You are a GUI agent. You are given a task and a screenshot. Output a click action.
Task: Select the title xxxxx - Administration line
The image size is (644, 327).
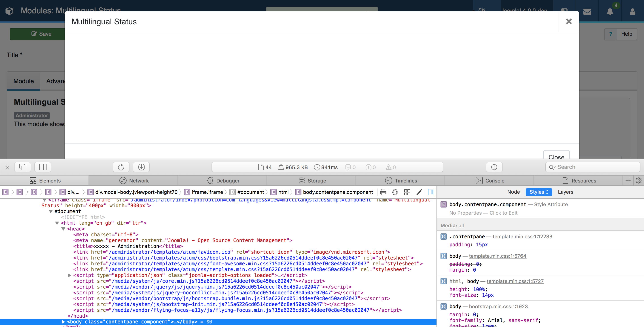point(128,246)
